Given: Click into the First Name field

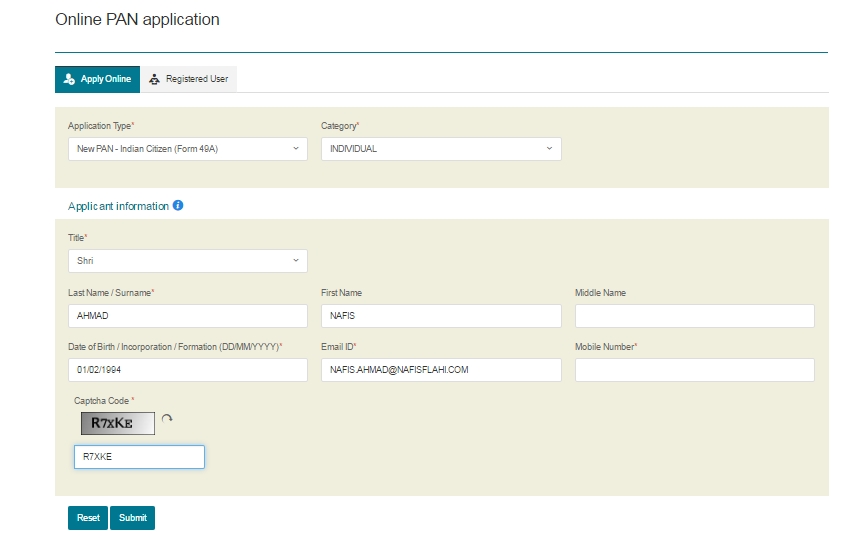Looking at the screenshot, I should pos(441,315).
